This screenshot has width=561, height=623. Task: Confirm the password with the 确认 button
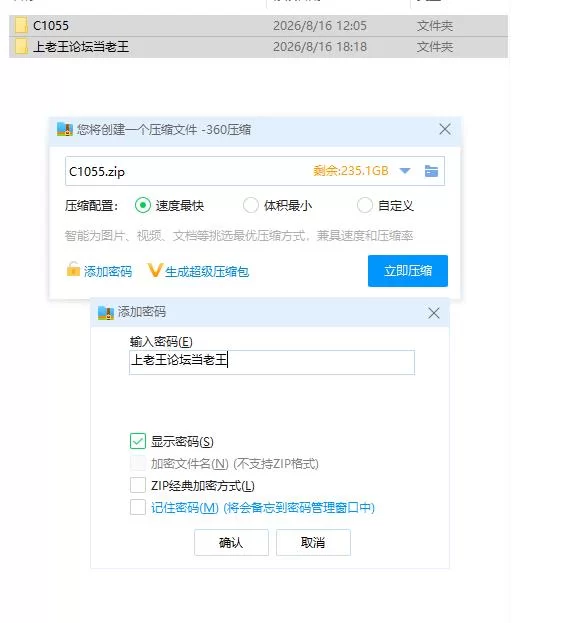[x=231, y=542]
